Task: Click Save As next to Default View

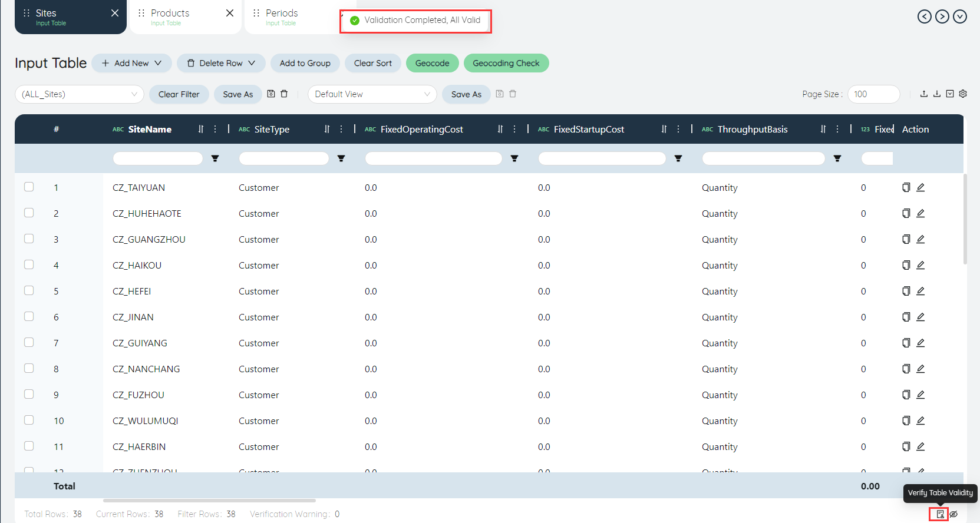Action: pos(467,94)
